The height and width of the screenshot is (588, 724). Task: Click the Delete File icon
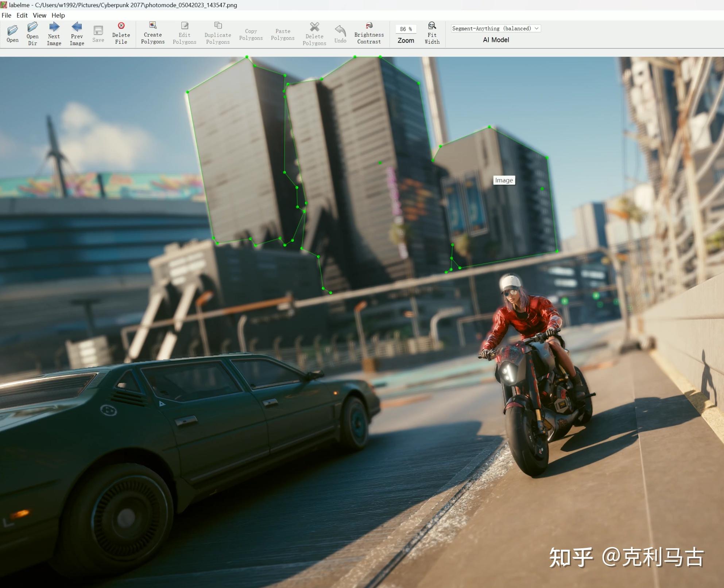pos(121,26)
